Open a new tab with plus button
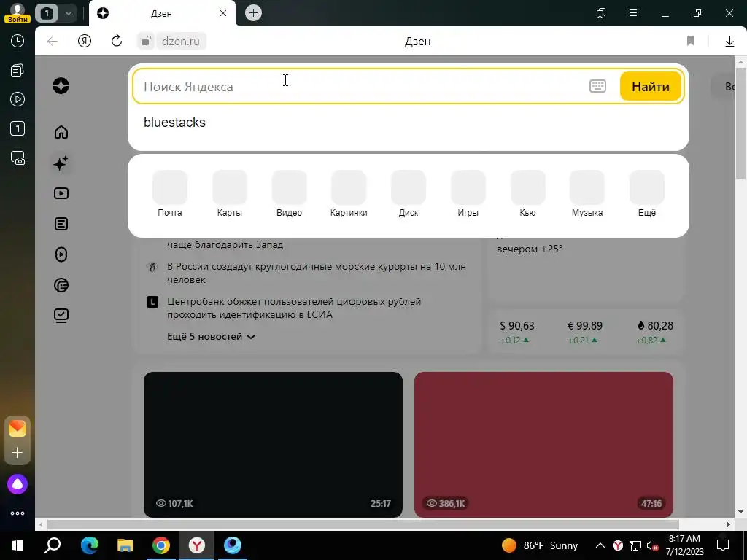Viewport: 747px width, 560px height. point(253,13)
